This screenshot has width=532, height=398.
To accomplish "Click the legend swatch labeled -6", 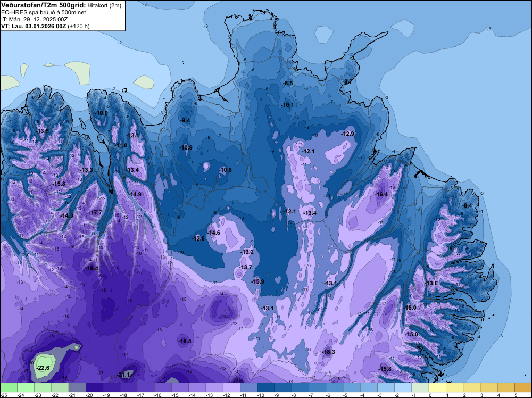I will [335, 387].
